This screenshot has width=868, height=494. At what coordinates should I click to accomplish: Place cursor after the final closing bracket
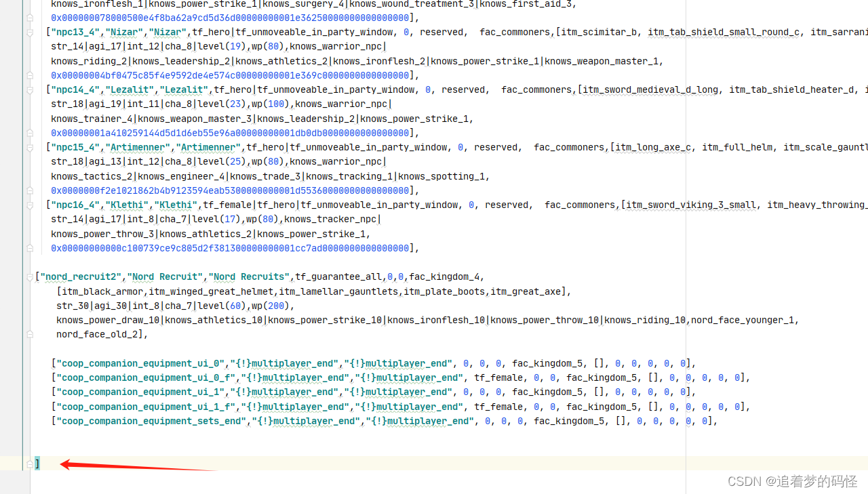41,464
